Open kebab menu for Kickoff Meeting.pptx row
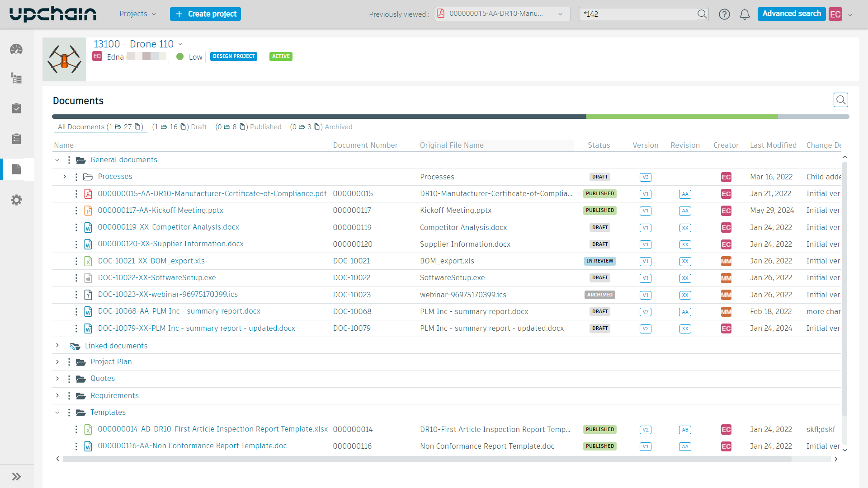 click(76, 211)
